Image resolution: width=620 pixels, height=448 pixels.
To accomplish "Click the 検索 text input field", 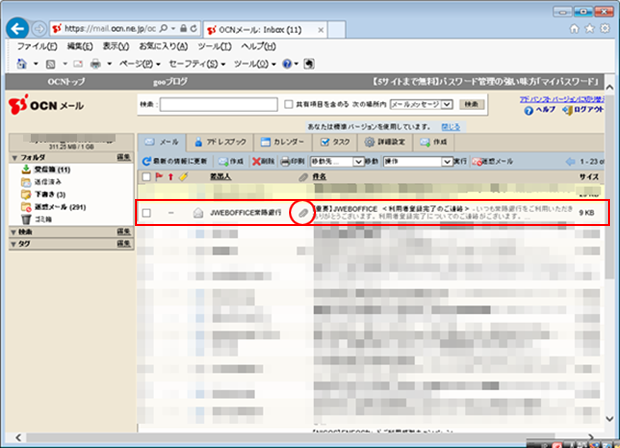I will pyautogui.click(x=219, y=104).
